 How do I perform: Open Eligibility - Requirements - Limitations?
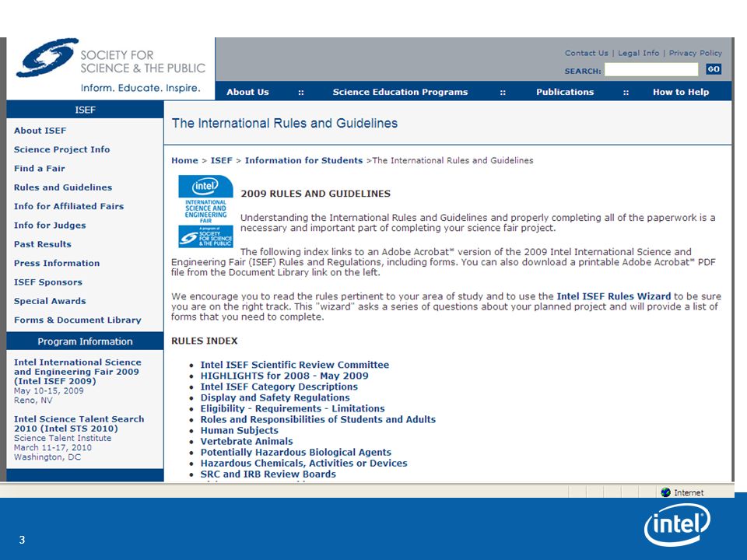pos(293,408)
